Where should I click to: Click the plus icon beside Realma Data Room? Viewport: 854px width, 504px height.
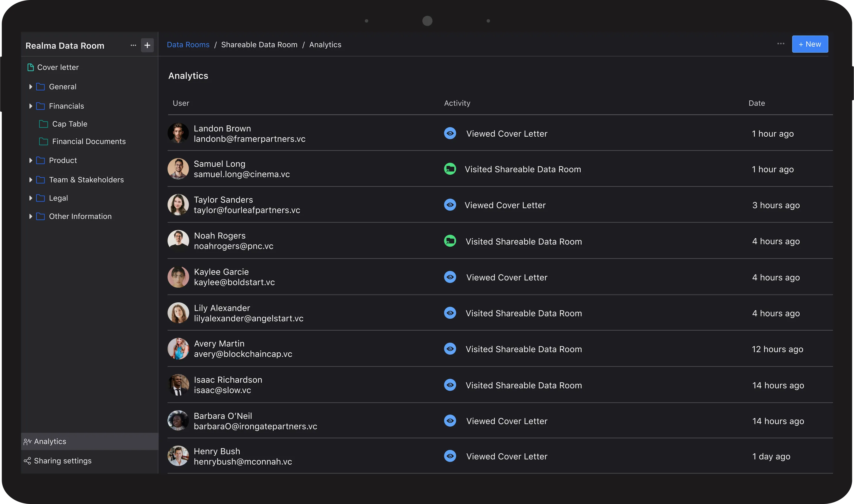(x=147, y=45)
